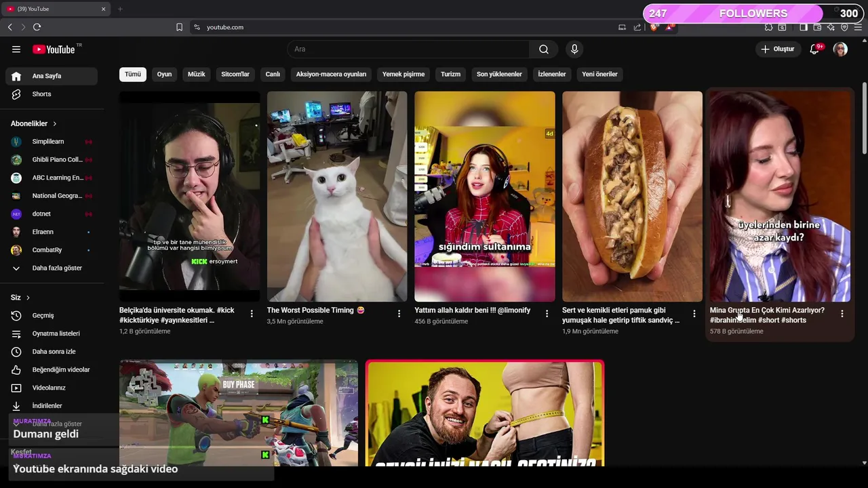Open options menu for The Worst Possible Timing

click(x=399, y=314)
